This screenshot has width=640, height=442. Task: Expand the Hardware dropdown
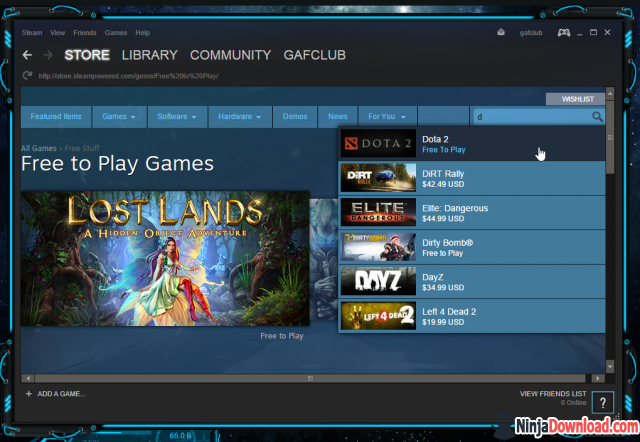[x=240, y=117]
